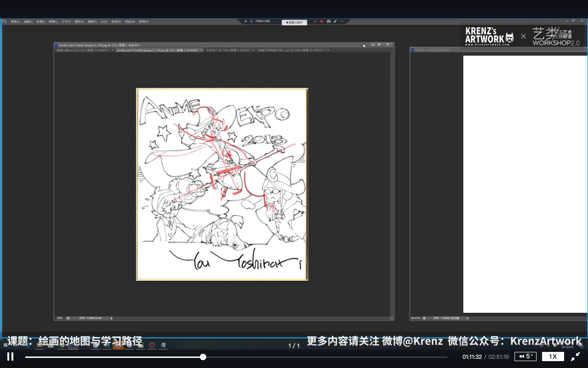The image size is (588, 368).
Task: Click the white canvas in right window
Action: 525,184
